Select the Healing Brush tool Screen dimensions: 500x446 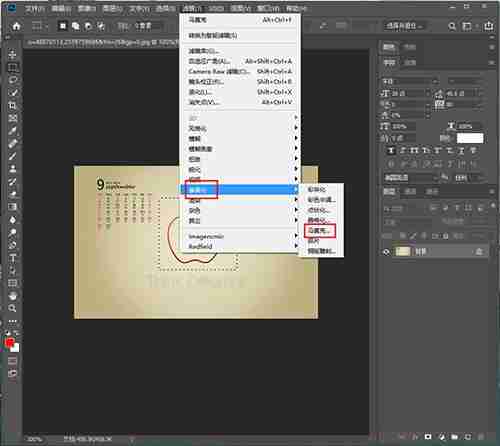coord(13,143)
